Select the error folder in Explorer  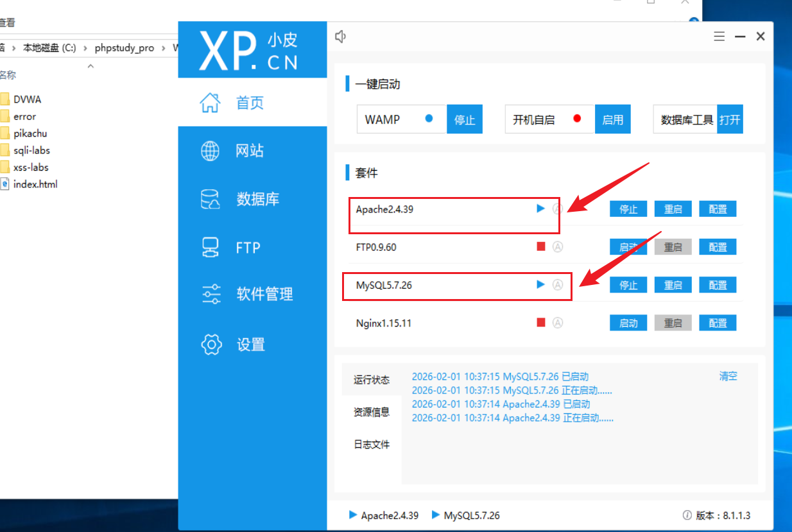24,116
